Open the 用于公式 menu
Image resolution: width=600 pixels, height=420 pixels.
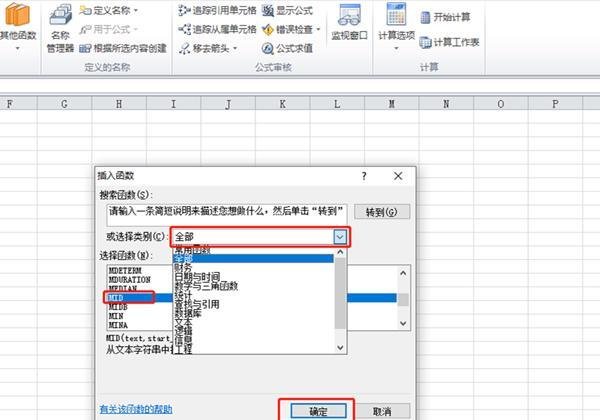(x=108, y=29)
